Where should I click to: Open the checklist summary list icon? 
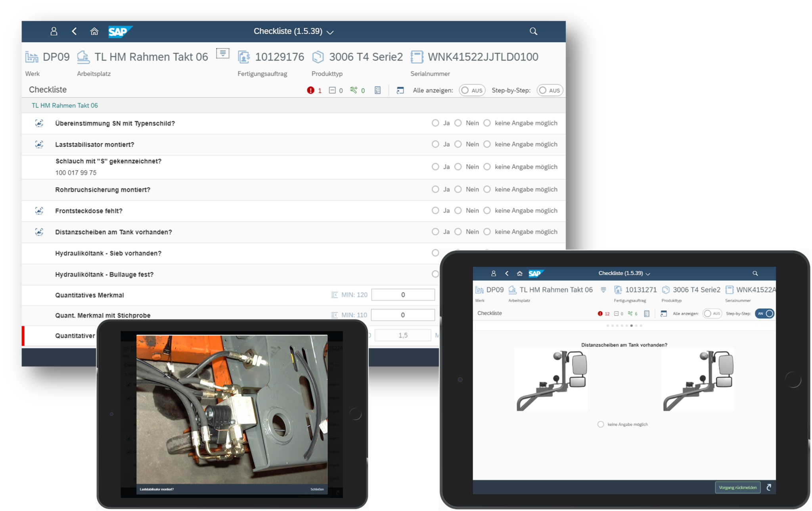377,90
